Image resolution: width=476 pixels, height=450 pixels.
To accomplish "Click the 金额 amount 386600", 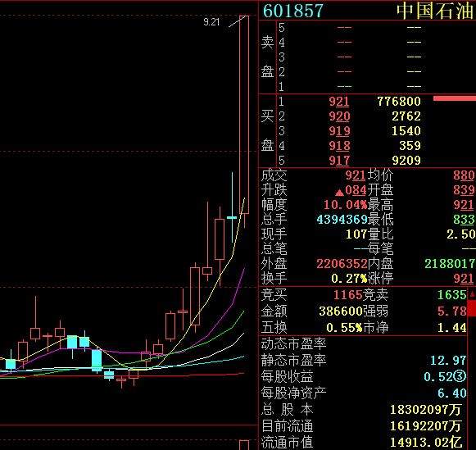I will pyautogui.click(x=341, y=311).
